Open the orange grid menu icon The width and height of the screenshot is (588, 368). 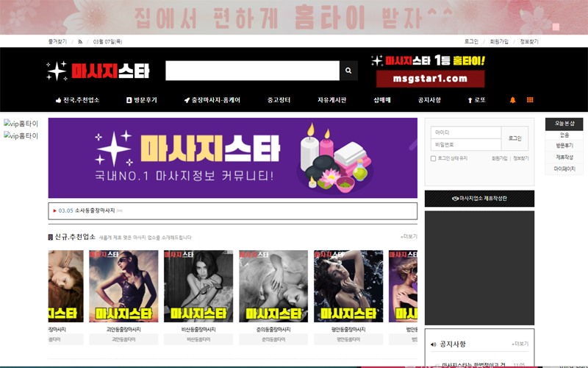pos(530,99)
